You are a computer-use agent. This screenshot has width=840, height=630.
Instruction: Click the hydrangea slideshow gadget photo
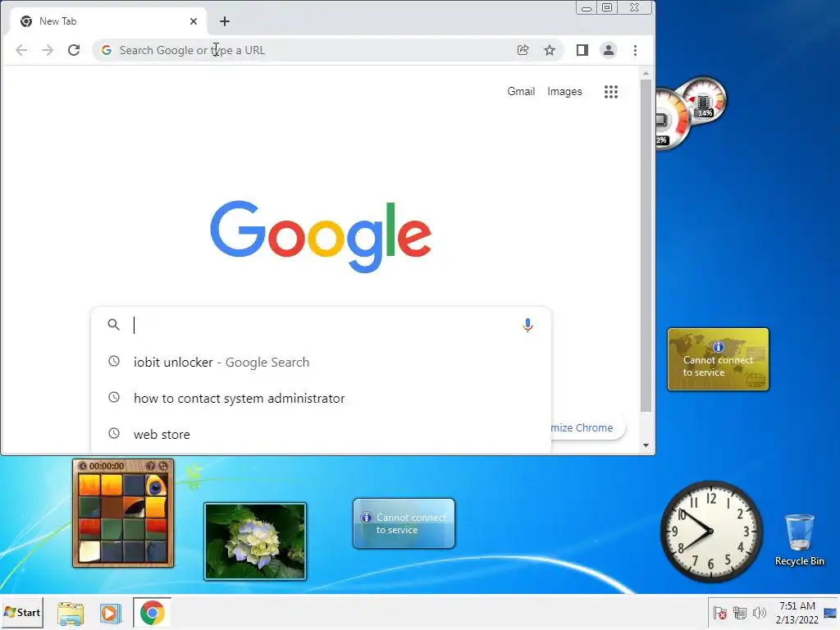(255, 541)
